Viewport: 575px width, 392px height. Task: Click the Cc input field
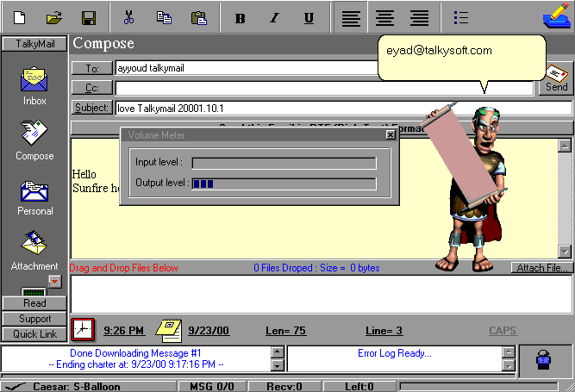(x=324, y=88)
